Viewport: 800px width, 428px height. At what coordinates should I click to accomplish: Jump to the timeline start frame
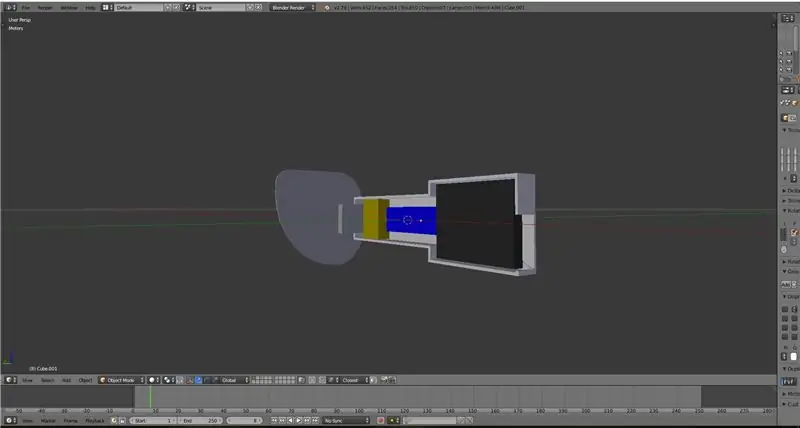click(274, 420)
